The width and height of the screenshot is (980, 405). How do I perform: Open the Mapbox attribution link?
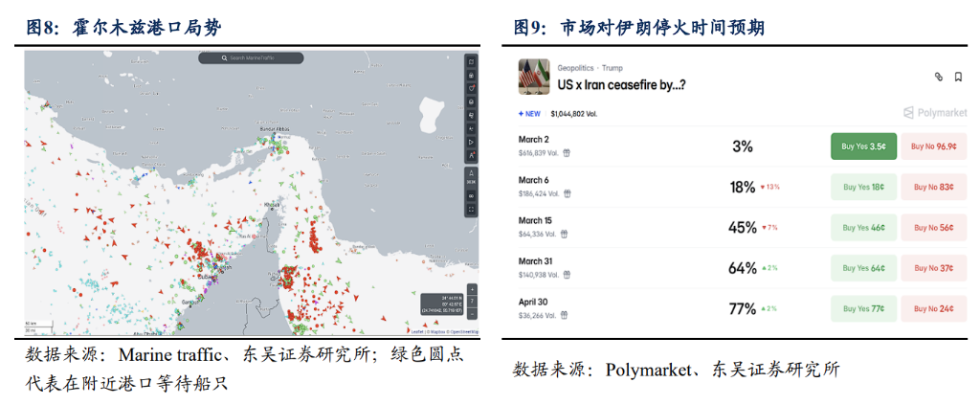[437, 332]
